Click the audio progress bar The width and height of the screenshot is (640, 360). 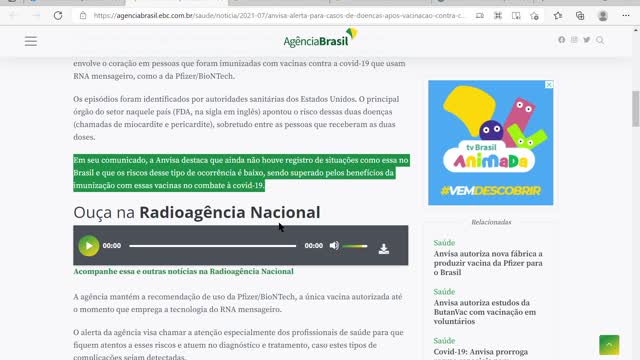tap(213, 246)
